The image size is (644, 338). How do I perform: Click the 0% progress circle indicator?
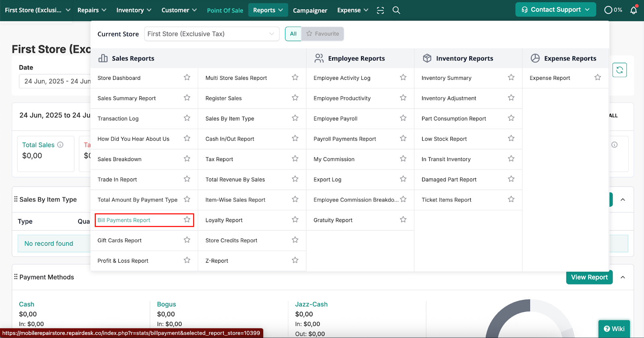tap(613, 10)
